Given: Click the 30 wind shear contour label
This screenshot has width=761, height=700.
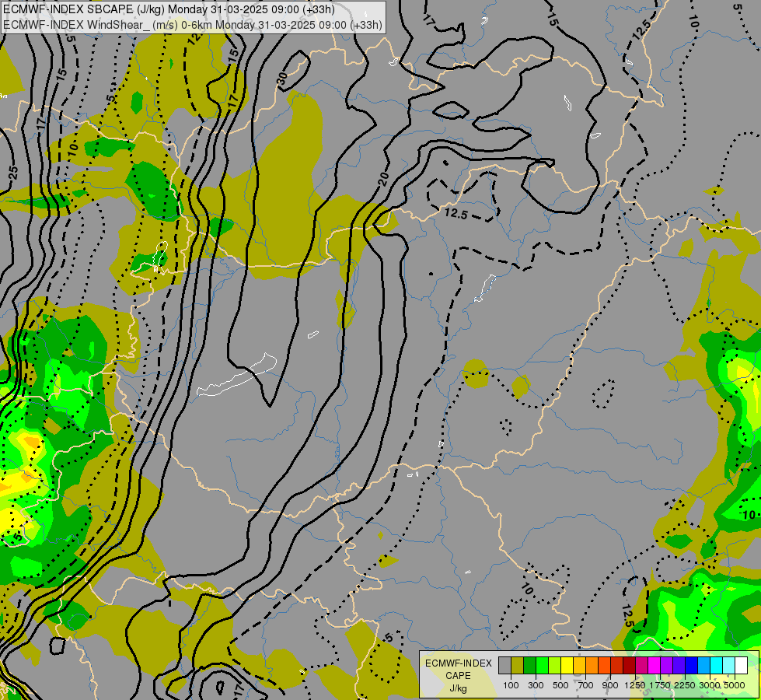Looking at the screenshot, I should (282, 79).
